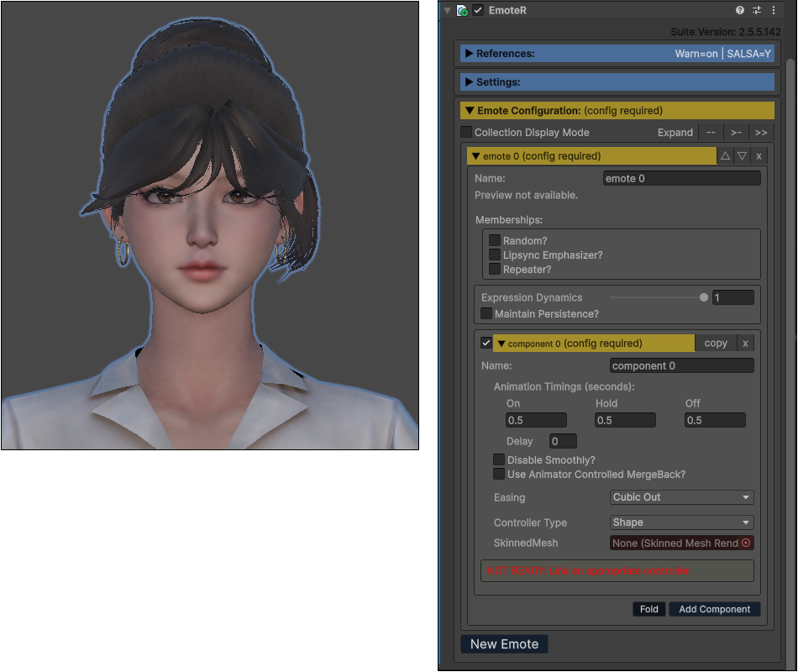
Task: Open the EmoteR three-dot context menu
Action: coord(774,10)
